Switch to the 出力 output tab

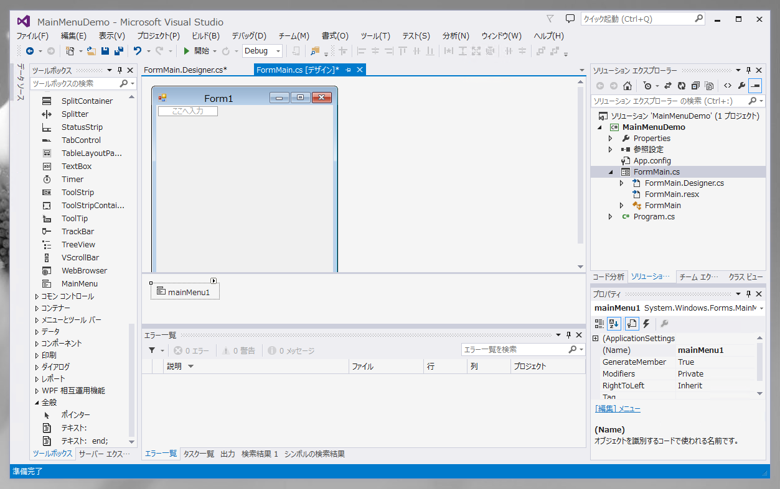click(x=227, y=454)
